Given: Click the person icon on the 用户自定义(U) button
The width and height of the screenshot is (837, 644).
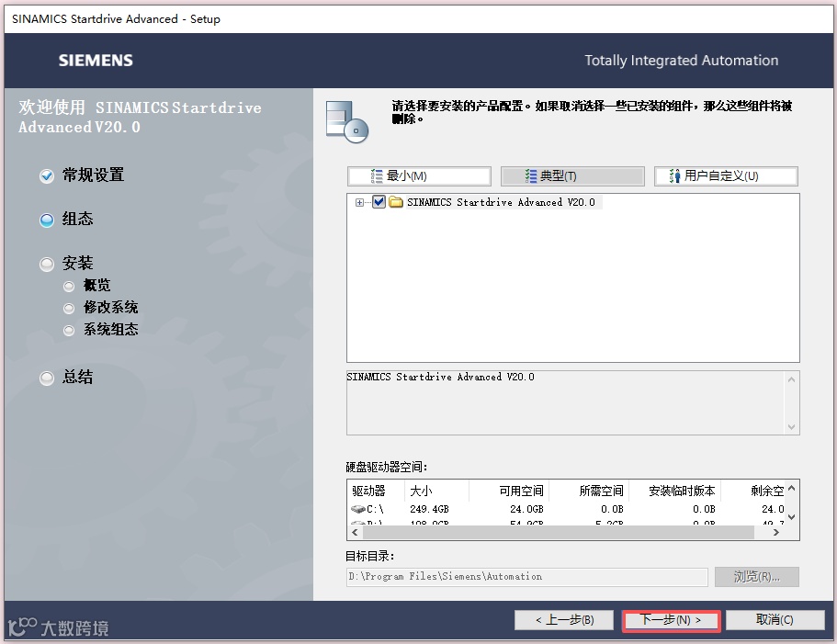Looking at the screenshot, I should [674, 176].
